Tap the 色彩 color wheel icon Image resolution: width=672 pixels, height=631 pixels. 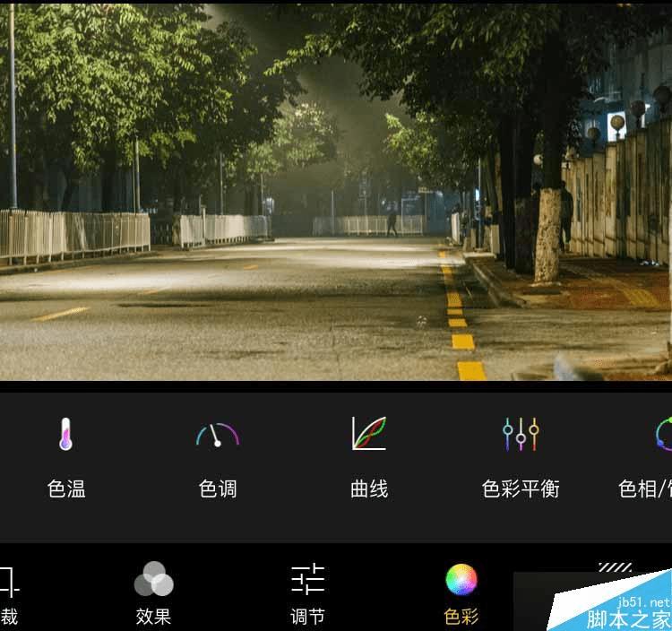coord(461,580)
